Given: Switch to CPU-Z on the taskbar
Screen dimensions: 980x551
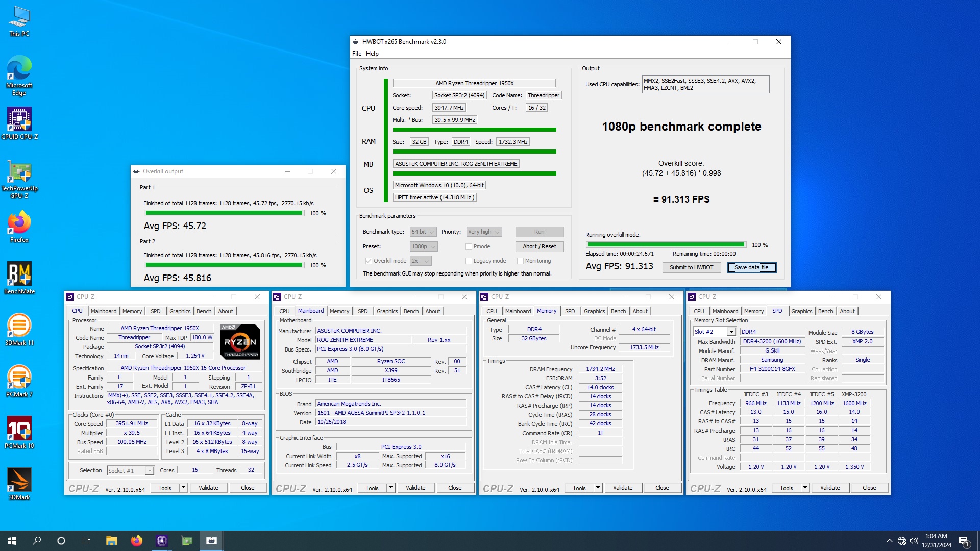Looking at the screenshot, I should [x=162, y=541].
